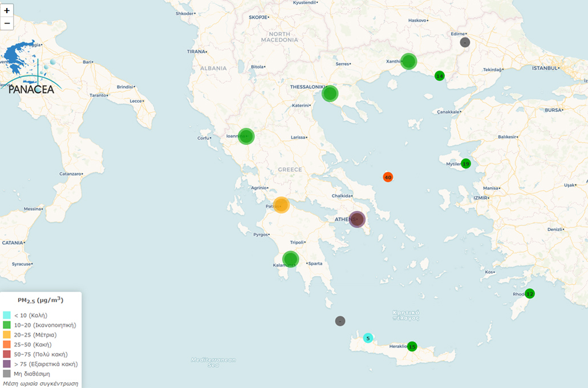Select the orange Patras station marker
Viewport: 588px width, 388px height.
[281, 205]
